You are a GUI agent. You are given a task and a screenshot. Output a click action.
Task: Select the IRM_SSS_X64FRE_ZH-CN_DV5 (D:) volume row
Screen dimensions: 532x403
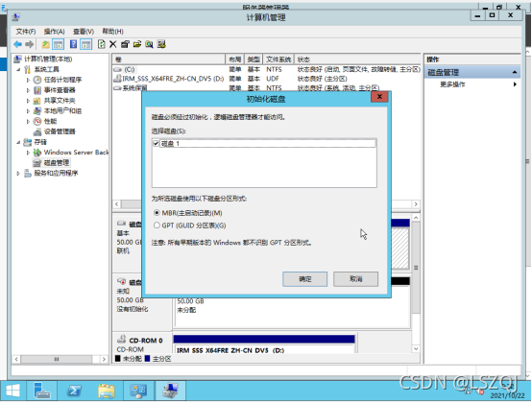267,79
